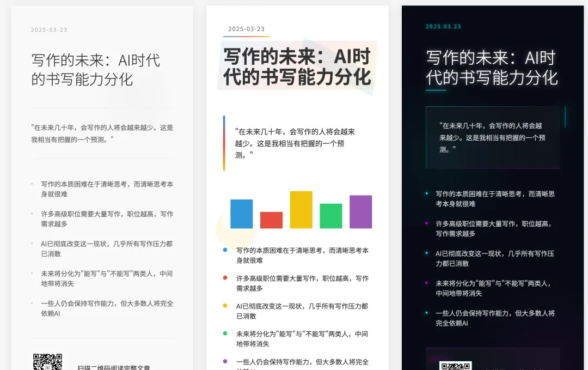The height and width of the screenshot is (370, 588).
Task: Click the date 2025-03-23 on the gray minimalist card
Action: (49, 30)
